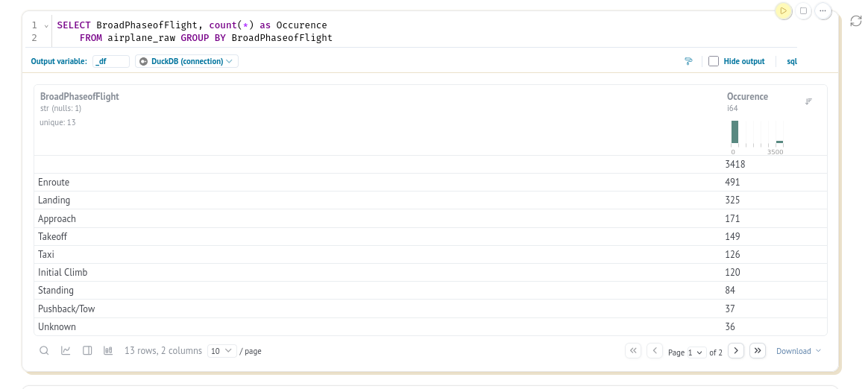Viewport: 868px width, 389px height.
Task: Open the DuckDB connection dropdown
Action: point(186,61)
